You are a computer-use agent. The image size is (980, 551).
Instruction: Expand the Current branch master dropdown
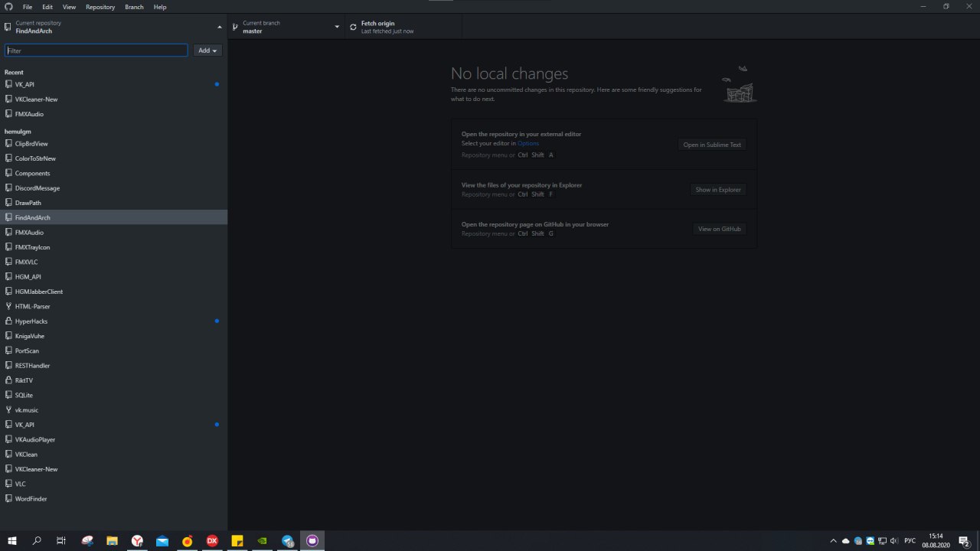286,27
